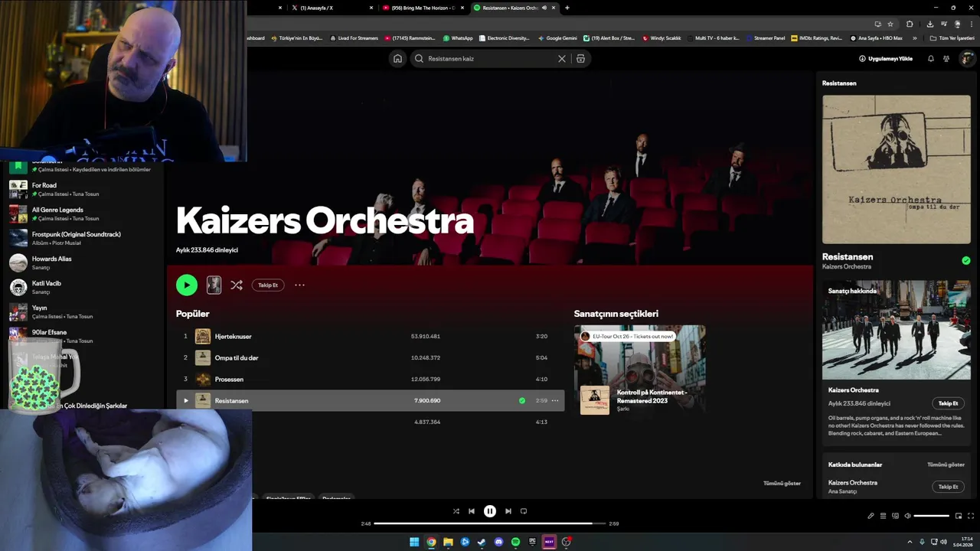Screen dimensions: 980x551
Task: Open Frostpunk (Original Soundtrack) album
Action: click(x=82, y=238)
